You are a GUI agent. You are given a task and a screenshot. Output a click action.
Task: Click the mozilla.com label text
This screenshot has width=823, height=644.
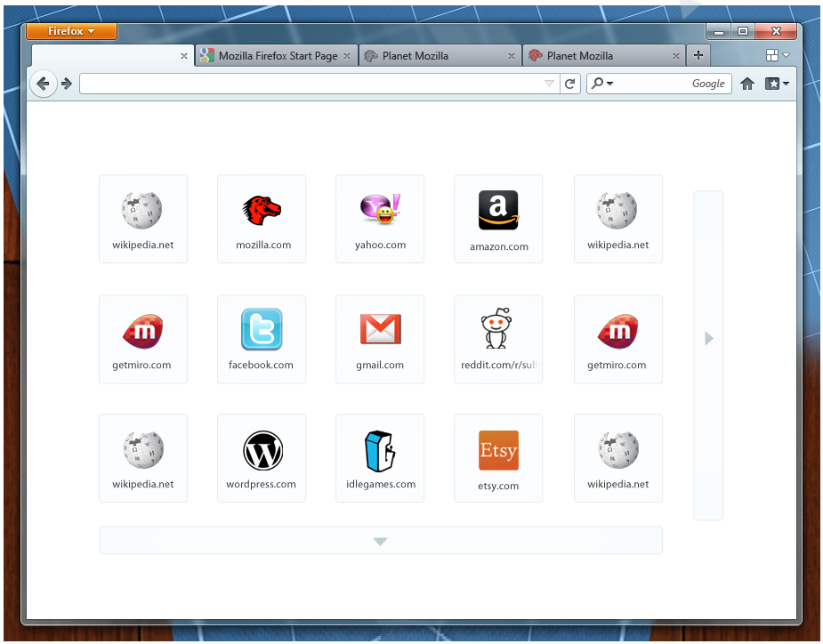pyautogui.click(x=263, y=246)
